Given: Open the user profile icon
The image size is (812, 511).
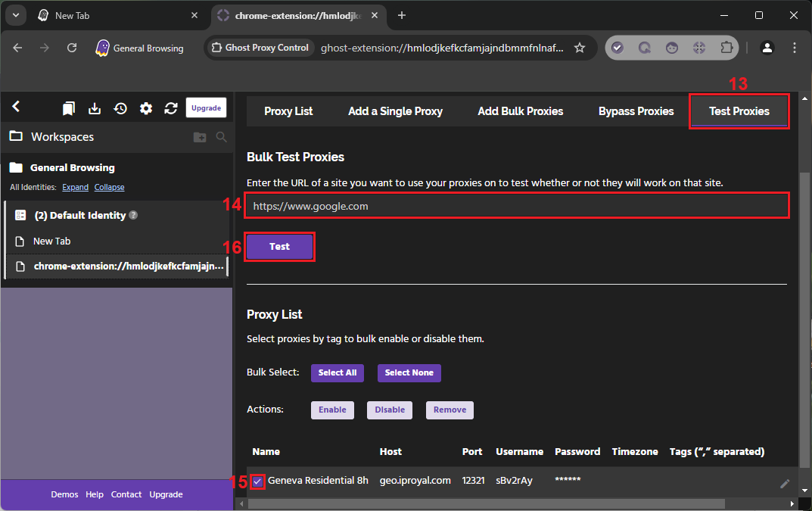Looking at the screenshot, I should (x=767, y=48).
